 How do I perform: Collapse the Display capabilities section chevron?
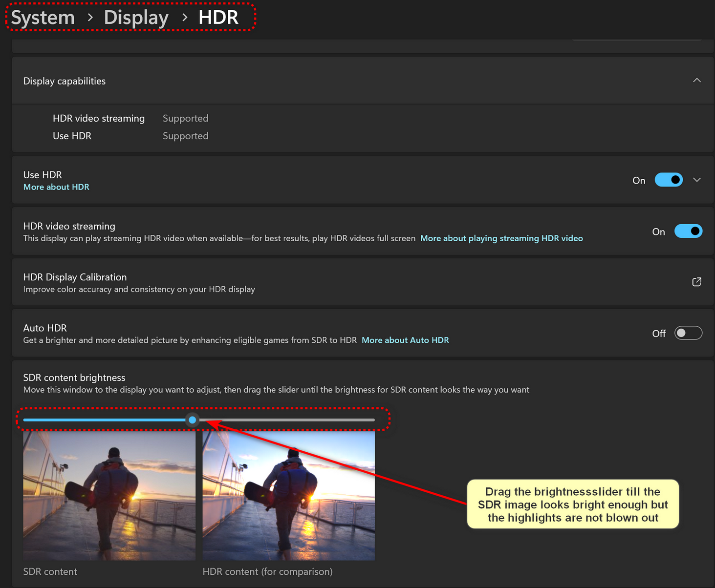pos(696,81)
